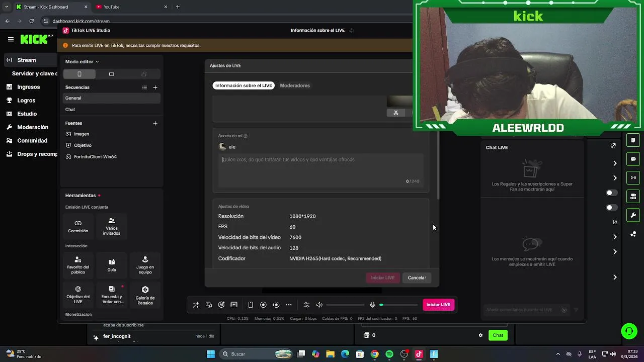The width and height of the screenshot is (644, 362).
Task: Add a new source with Fuentes plus
Action: (x=155, y=123)
